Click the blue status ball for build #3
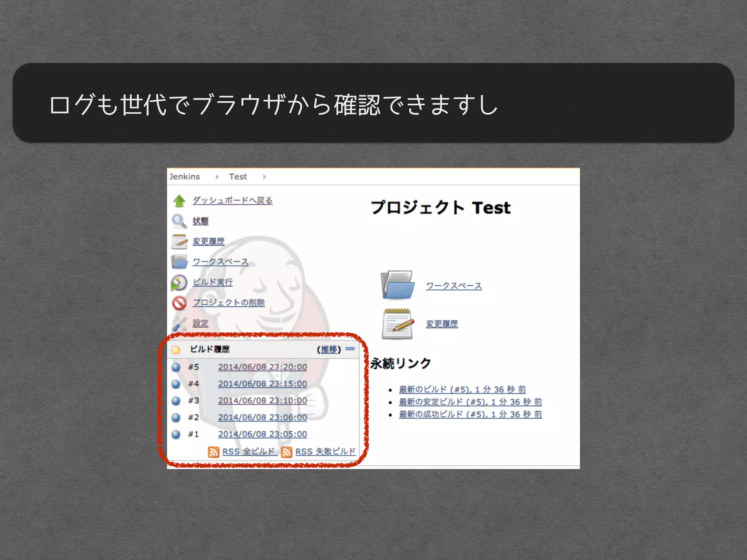 (176, 401)
